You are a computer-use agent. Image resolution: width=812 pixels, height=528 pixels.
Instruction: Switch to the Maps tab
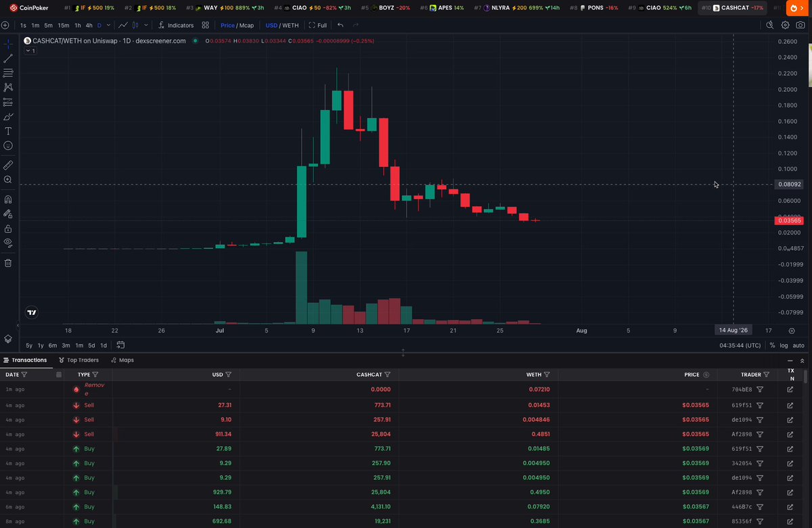point(122,360)
